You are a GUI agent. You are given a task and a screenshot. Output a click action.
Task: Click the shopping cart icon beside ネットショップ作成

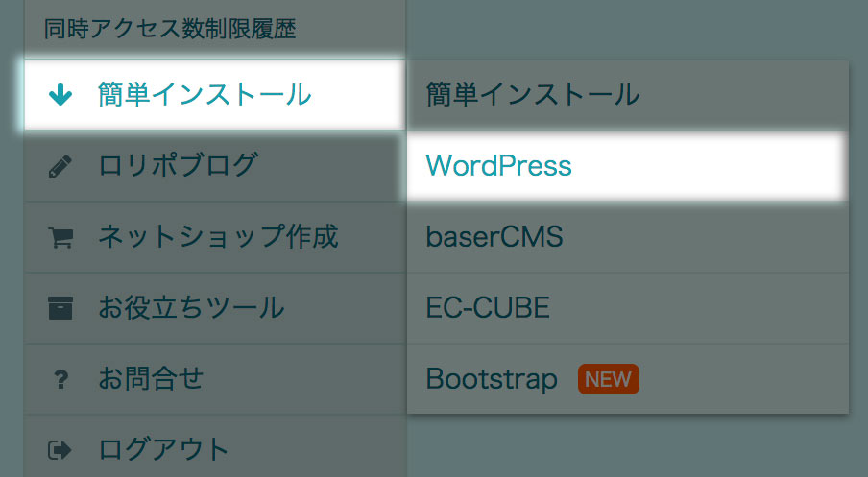[60, 237]
